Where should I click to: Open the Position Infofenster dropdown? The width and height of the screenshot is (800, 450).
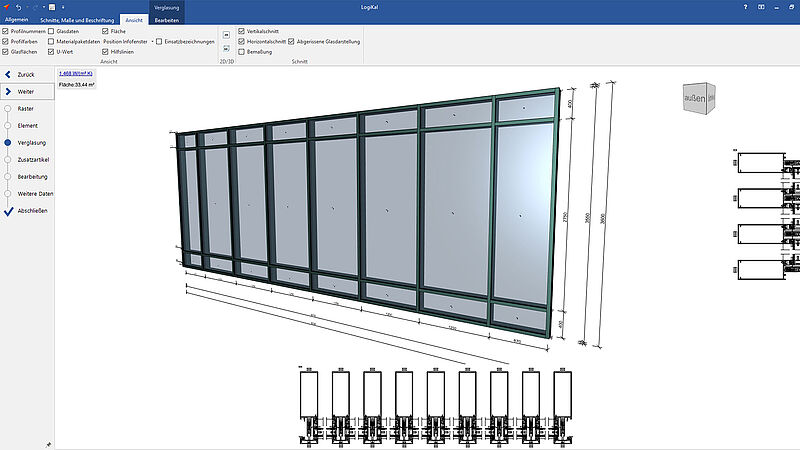click(154, 41)
